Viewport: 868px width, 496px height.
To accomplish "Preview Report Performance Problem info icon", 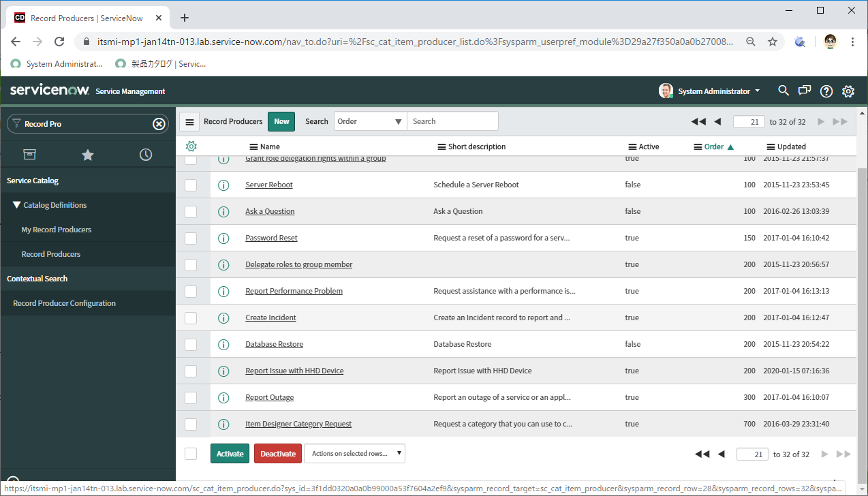I will [x=223, y=291].
